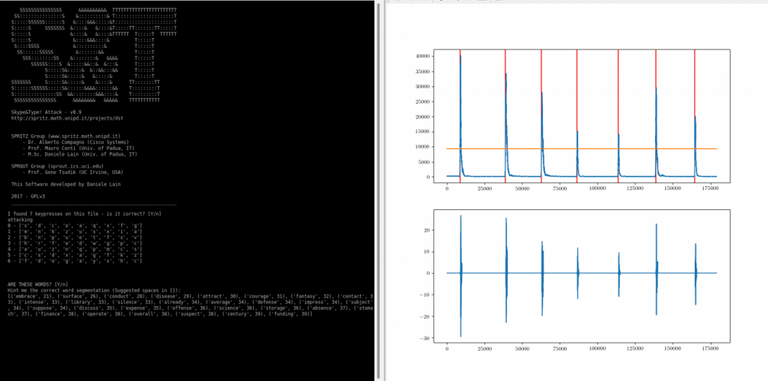Click the 20 y-axis label on bottom plot
This screenshot has height=381, width=768.
click(x=426, y=230)
